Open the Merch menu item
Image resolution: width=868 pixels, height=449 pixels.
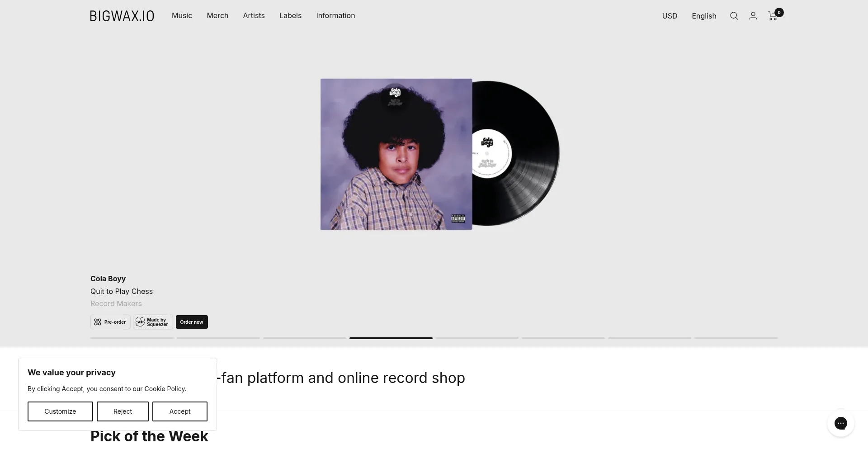click(217, 15)
